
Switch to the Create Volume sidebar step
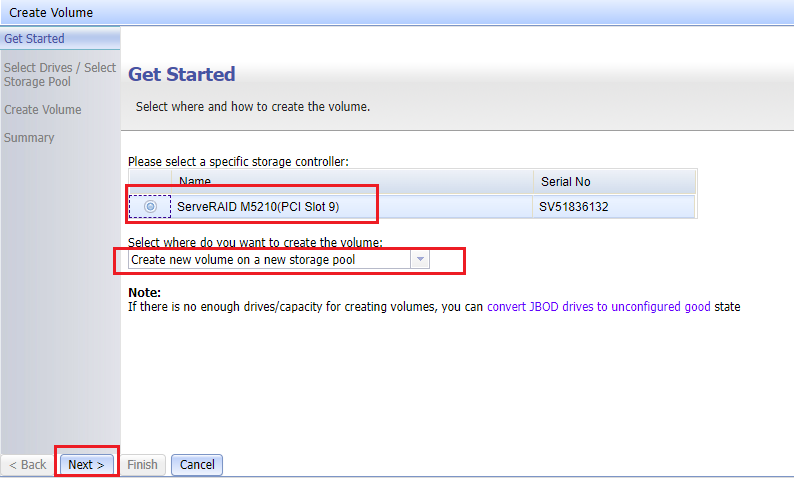point(43,110)
